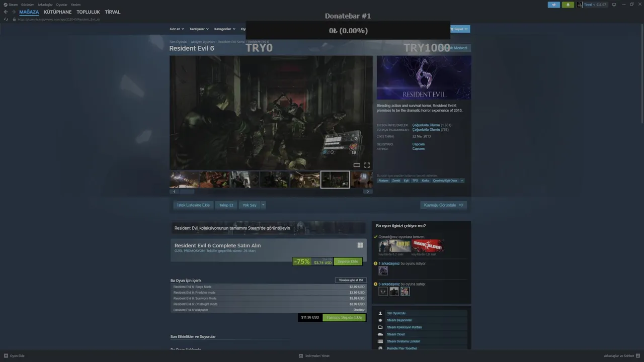Click Tümüne göz at (5) button
This screenshot has height=362, width=644.
351,280
